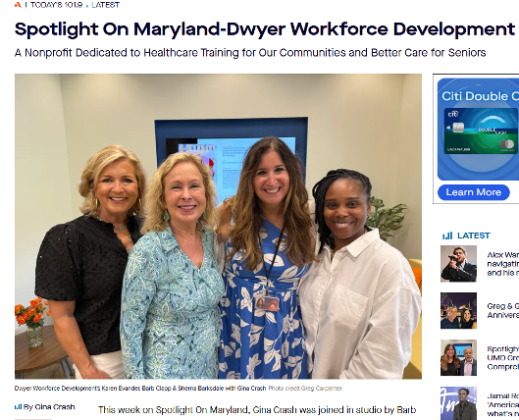Image resolution: width=519 pixels, height=420 pixels.
Task: Open the Jamal Roberts American Idol thumbnail
Action: pos(458,403)
